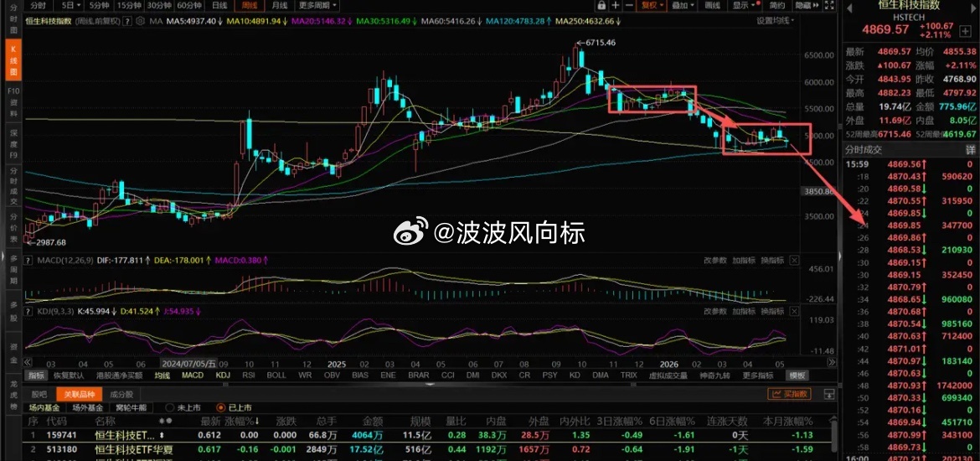Open 分时图 view in left sidebar
The width and height of the screenshot is (980, 461).
12,21
